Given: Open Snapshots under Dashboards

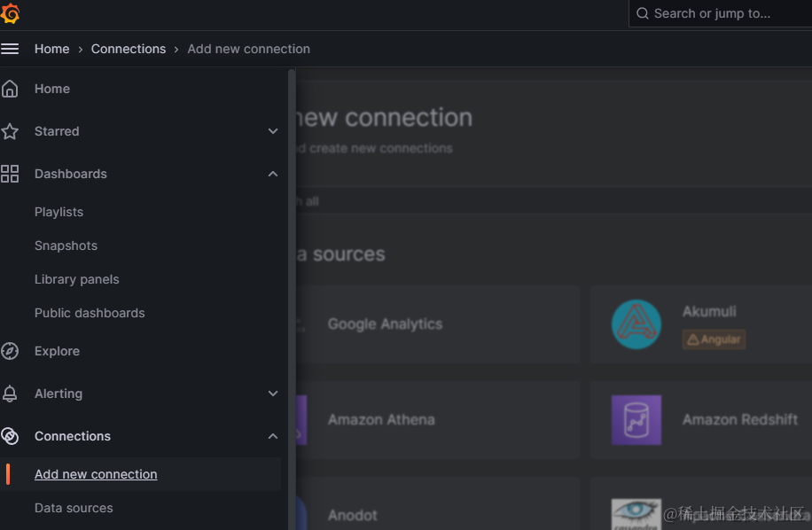Looking at the screenshot, I should [66, 246].
